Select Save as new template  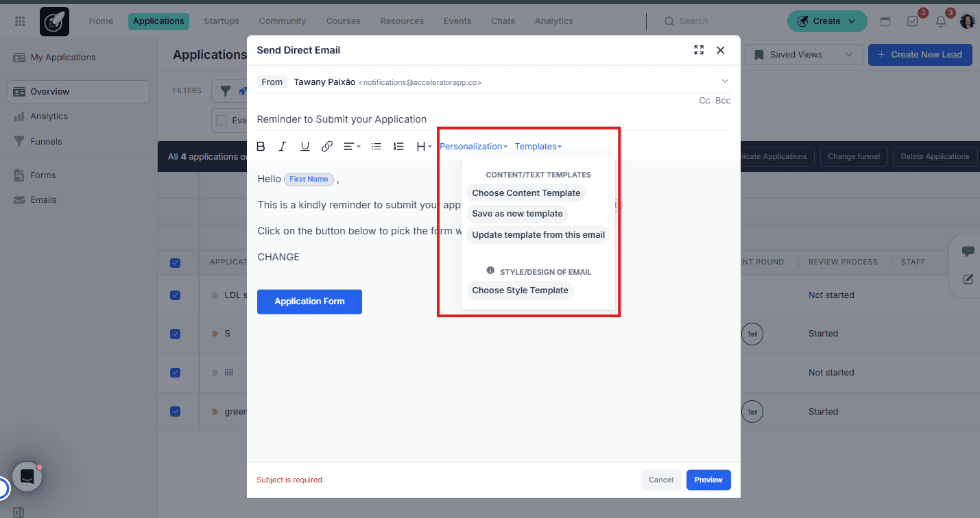click(517, 214)
